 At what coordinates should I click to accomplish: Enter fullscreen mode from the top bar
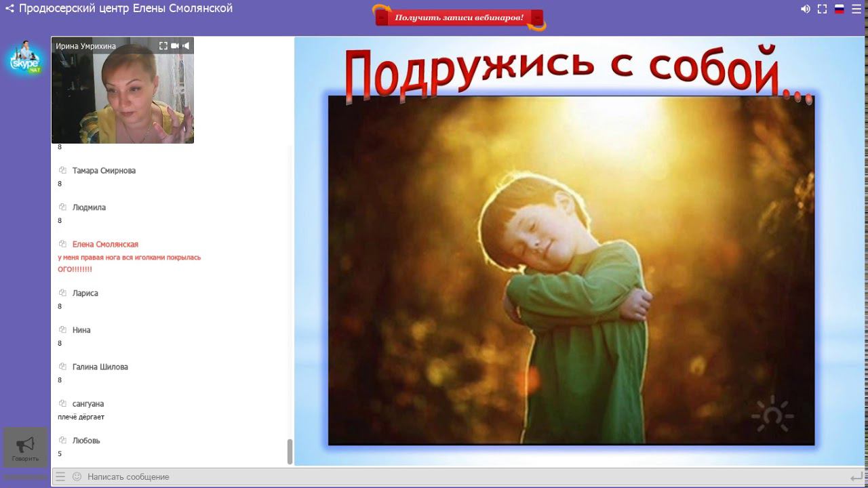(x=822, y=9)
